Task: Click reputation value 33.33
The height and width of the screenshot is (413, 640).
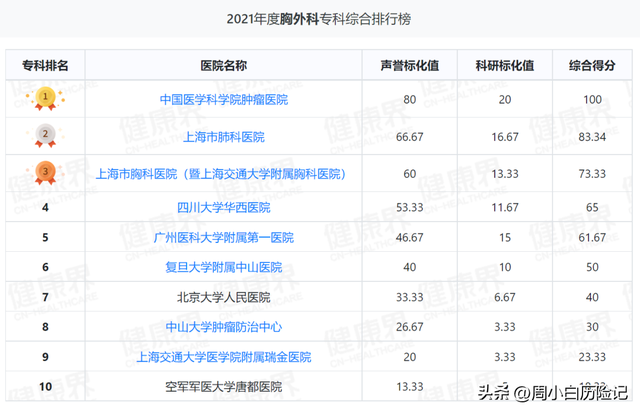Action: (x=410, y=297)
